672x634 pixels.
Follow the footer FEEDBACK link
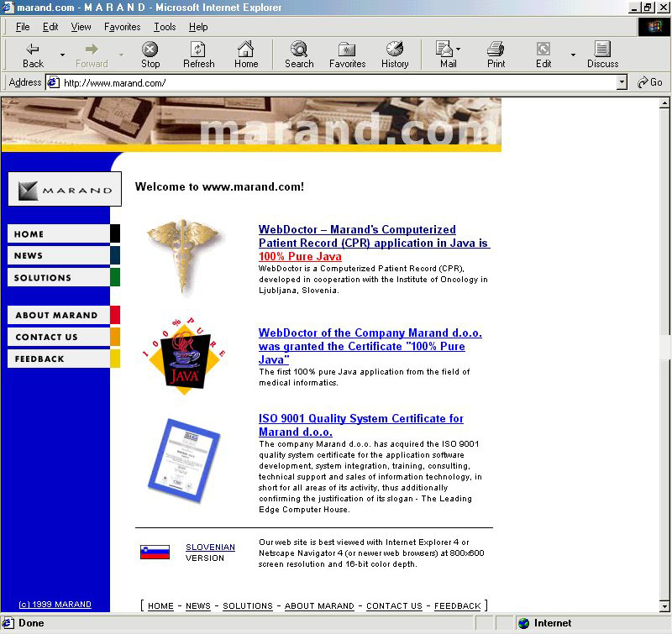click(457, 605)
